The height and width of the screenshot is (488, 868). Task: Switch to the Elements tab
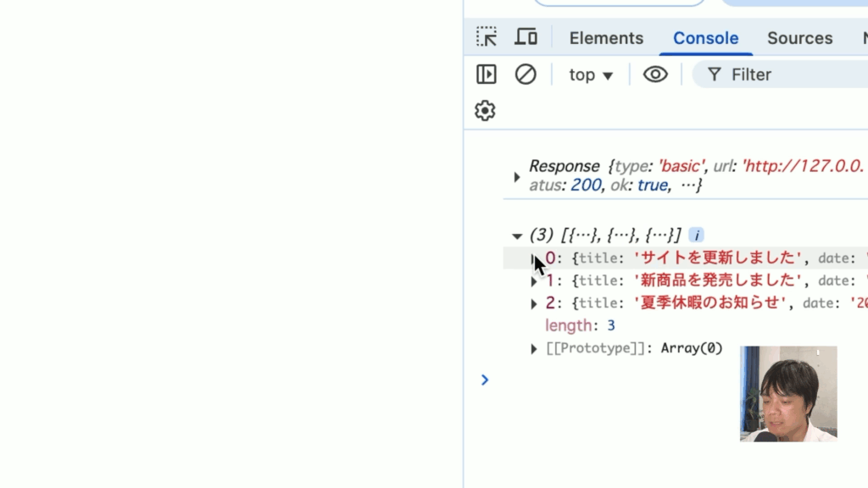pyautogui.click(x=606, y=38)
